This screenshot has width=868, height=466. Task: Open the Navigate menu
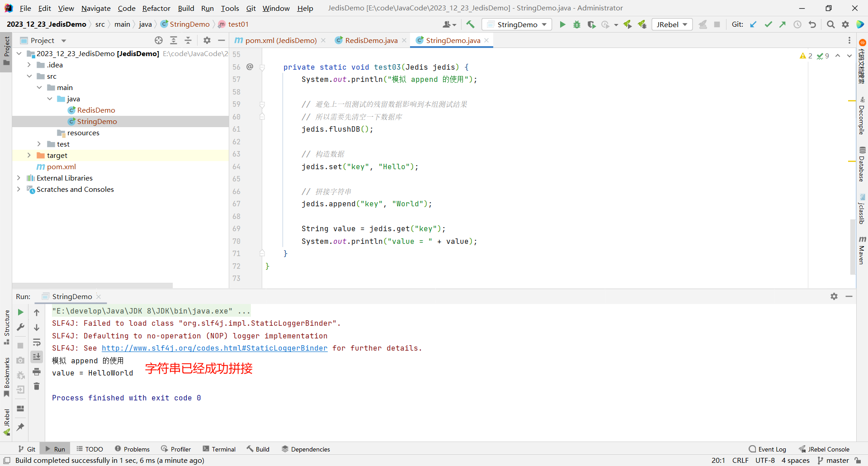pyautogui.click(x=96, y=8)
